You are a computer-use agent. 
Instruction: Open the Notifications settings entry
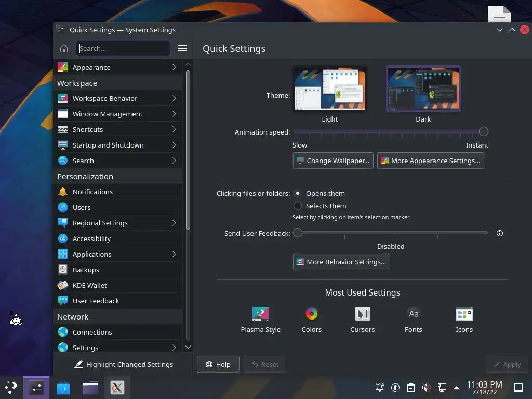click(x=118, y=192)
